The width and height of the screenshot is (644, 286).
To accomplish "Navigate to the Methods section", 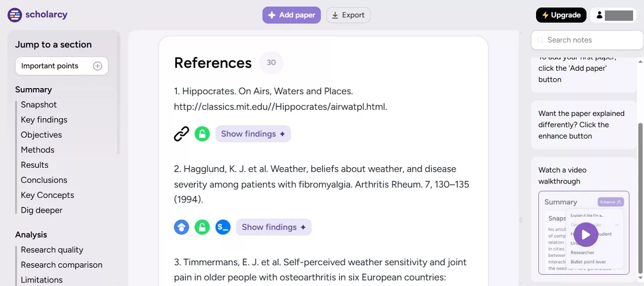I will (x=37, y=149).
